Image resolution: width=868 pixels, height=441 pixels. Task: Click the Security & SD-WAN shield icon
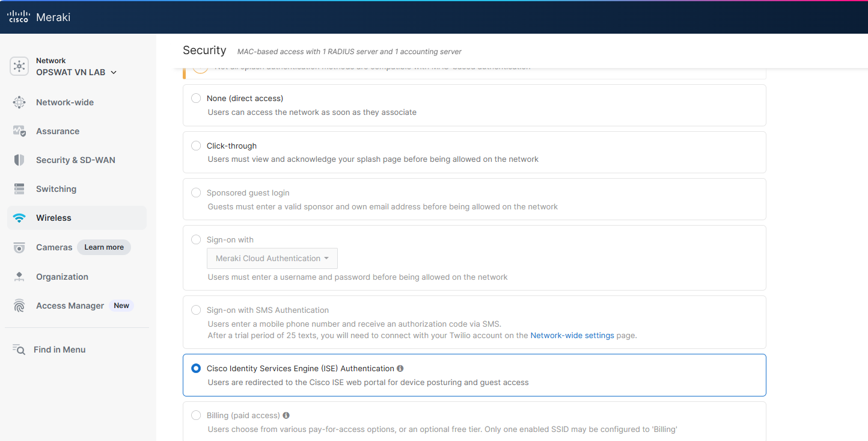(x=19, y=160)
